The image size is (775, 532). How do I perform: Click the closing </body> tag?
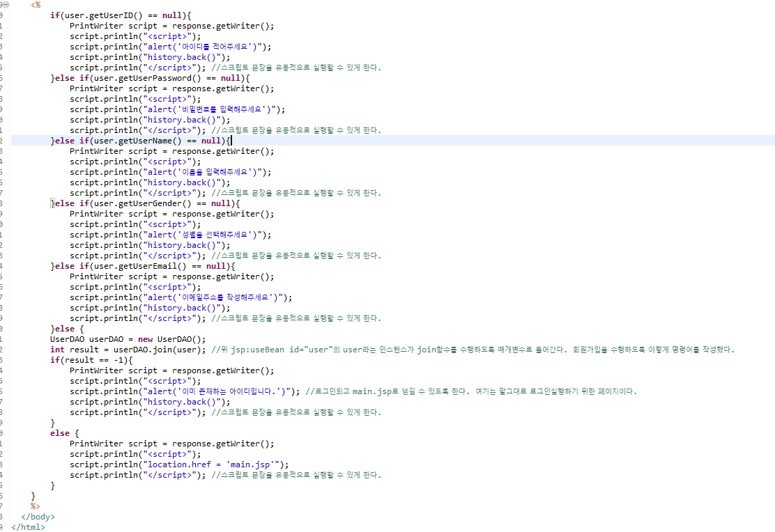38,517
